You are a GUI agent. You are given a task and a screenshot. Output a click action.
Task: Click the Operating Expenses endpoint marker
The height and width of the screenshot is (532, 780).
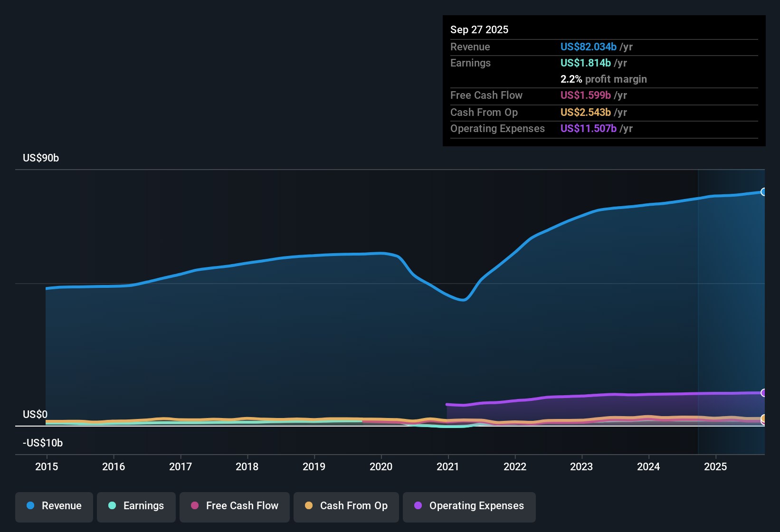(764, 393)
